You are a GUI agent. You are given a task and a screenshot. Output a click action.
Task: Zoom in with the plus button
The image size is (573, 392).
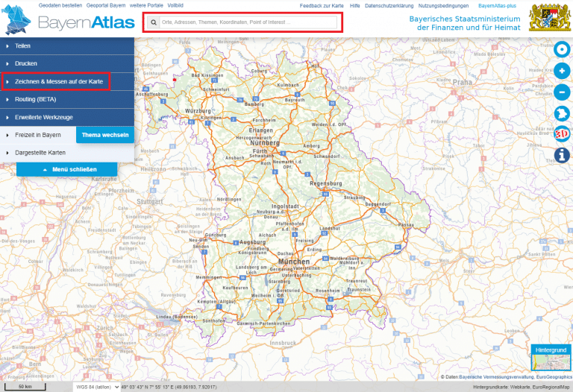click(562, 71)
